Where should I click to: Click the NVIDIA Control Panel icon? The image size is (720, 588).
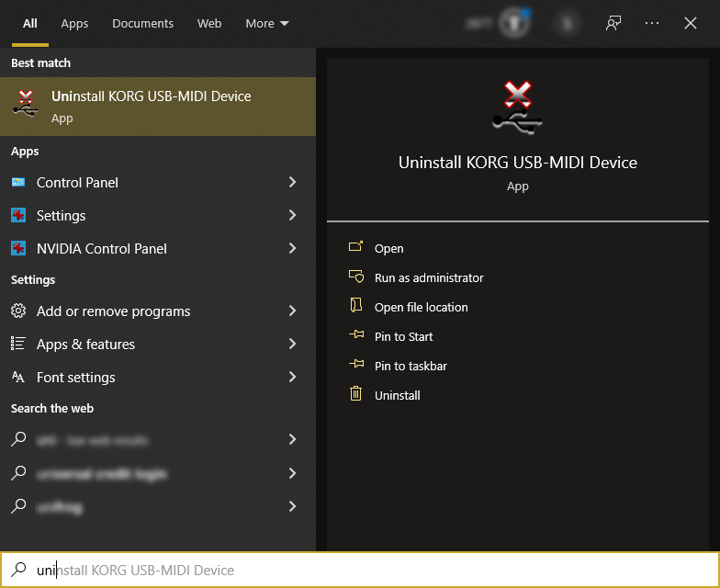click(18, 248)
